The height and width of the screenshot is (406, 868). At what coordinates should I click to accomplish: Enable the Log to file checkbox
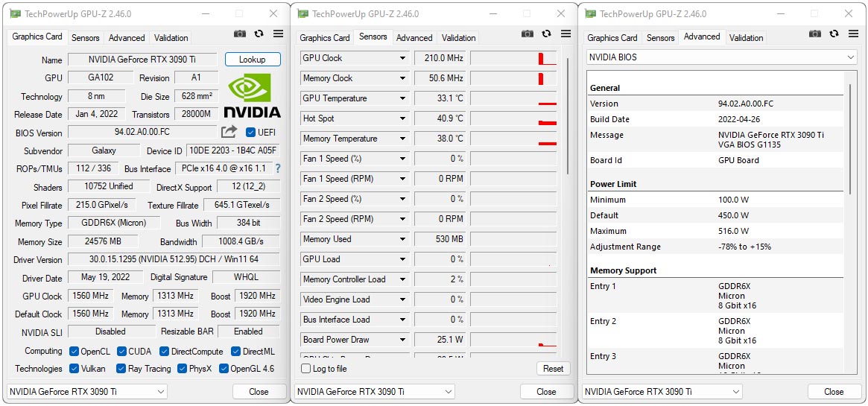(x=305, y=369)
